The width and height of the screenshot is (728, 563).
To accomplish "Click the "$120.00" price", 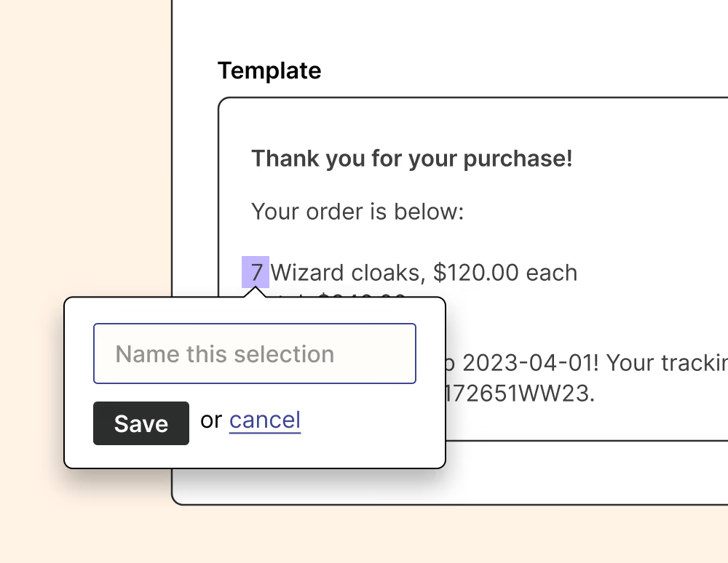I will click(x=475, y=273).
